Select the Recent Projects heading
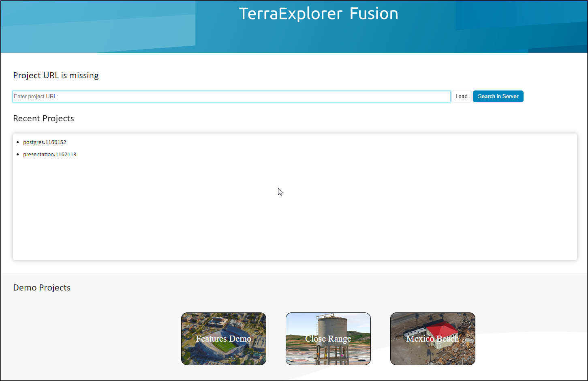The height and width of the screenshot is (381, 588). 43,118
